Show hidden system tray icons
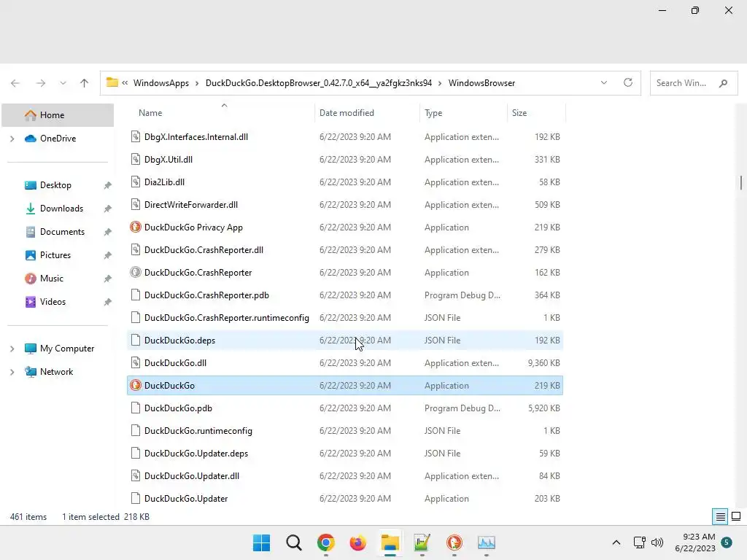 pos(616,542)
